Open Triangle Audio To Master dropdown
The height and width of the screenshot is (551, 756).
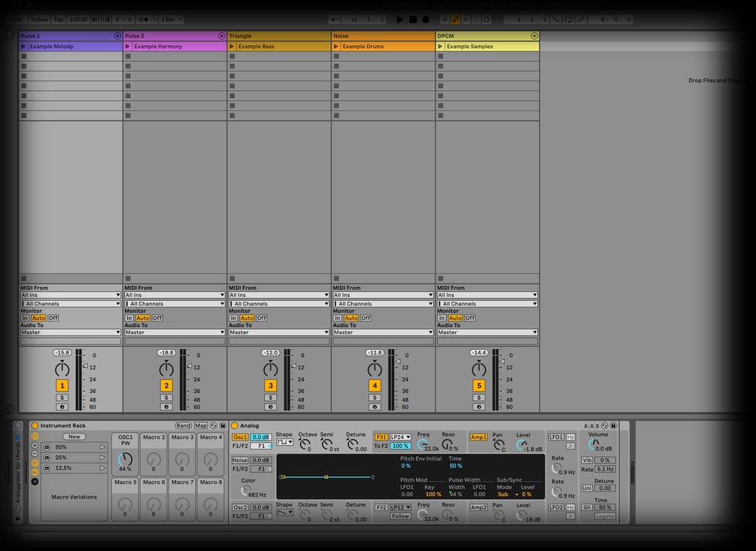pyautogui.click(x=278, y=332)
